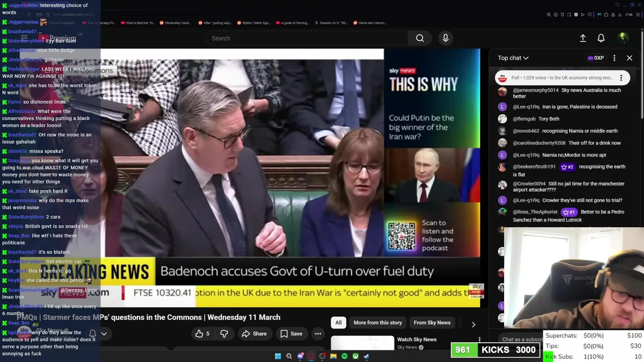Click the @Seekeroftruth191 chat username
Image resolution: width=644 pixels, height=362 pixels.
click(534, 167)
